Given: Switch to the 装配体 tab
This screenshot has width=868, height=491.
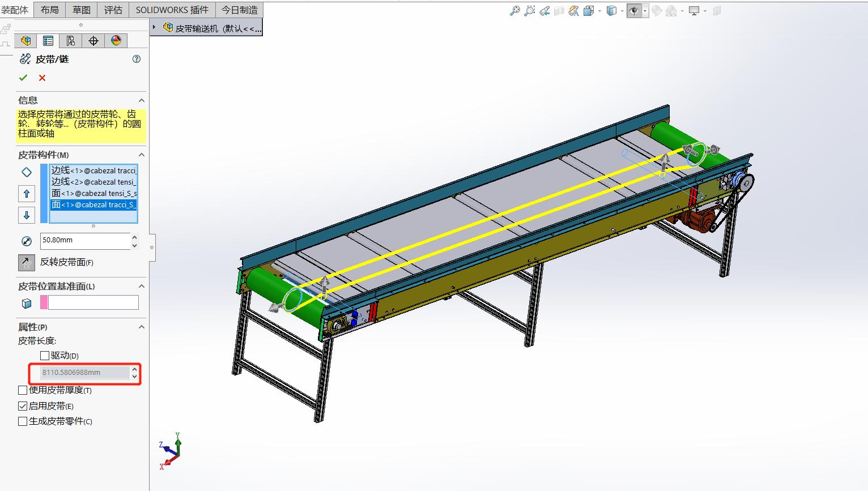Looking at the screenshot, I should (x=15, y=10).
